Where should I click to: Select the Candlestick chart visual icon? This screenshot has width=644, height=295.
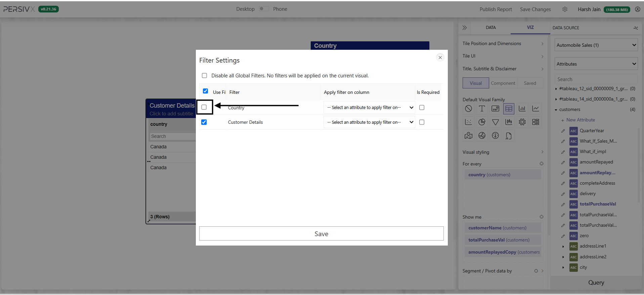(509, 122)
